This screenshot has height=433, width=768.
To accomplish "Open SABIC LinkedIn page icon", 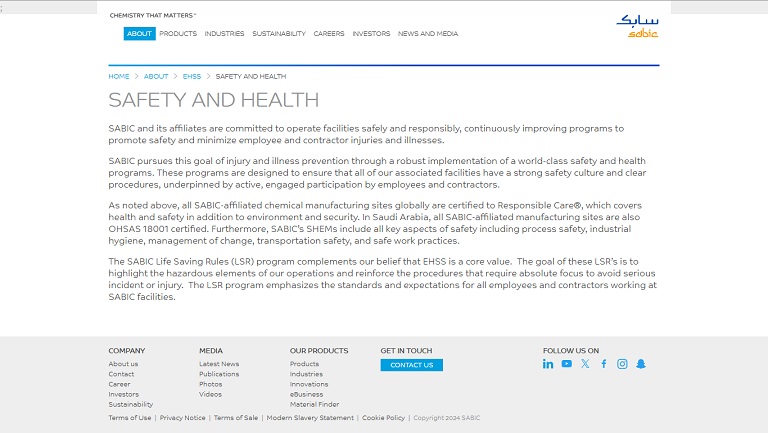I will tap(548, 364).
